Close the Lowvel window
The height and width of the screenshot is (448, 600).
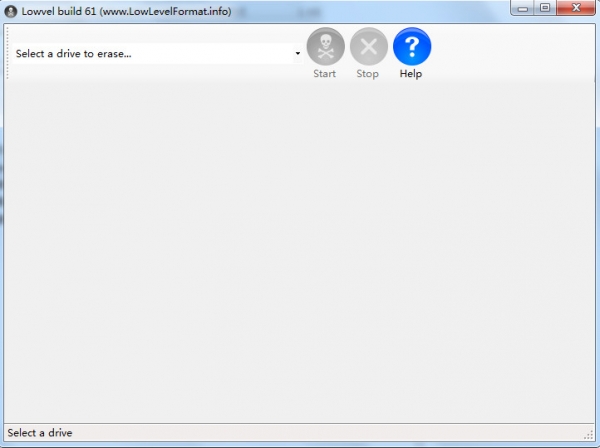[x=576, y=8]
